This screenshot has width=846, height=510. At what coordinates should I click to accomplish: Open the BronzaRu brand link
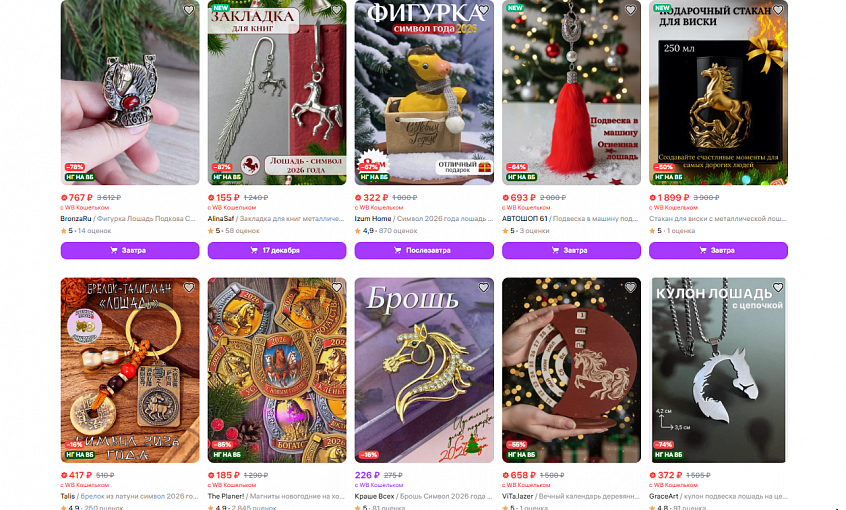click(x=76, y=219)
